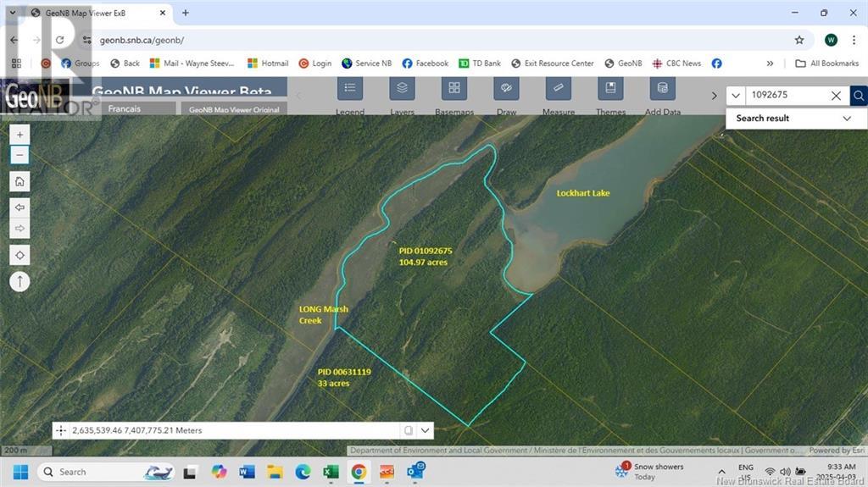Open the search source dropdown arrow

(735, 96)
